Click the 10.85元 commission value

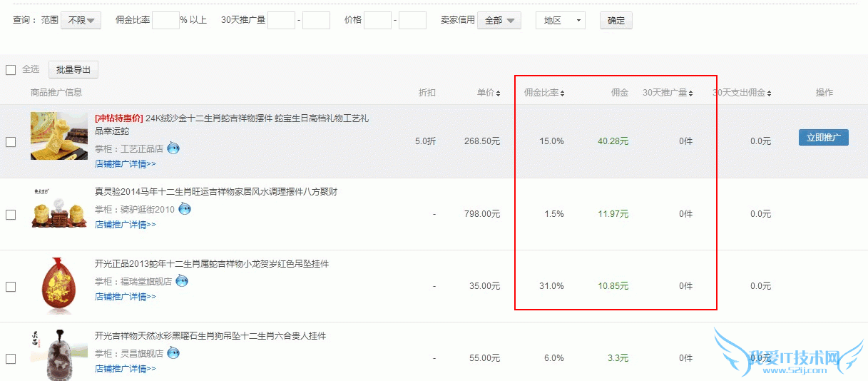(613, 286)
